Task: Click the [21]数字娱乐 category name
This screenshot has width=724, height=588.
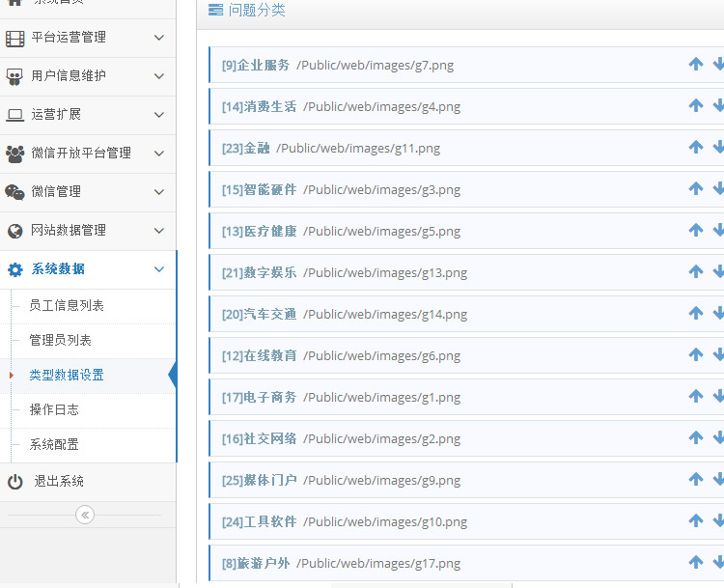Action: tap(259, 272)
